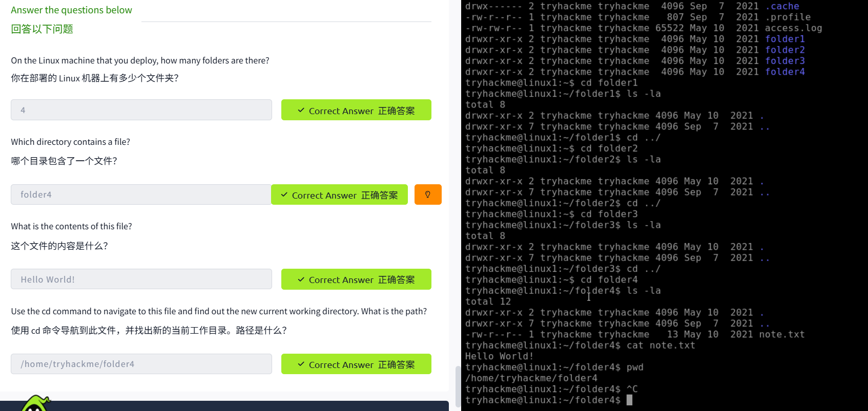Click access.log entry in terminal output

pyautogui.click(x=793, y=28)
